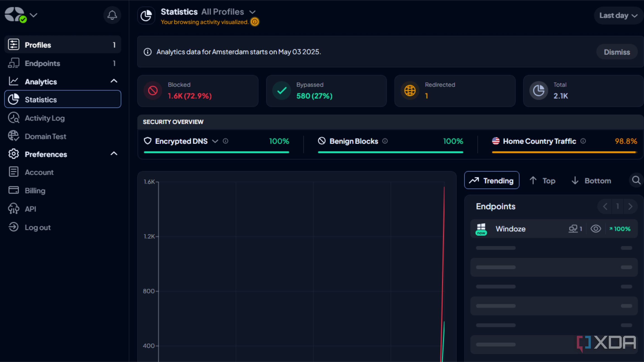Image resolution: width=644 pixels, height=362 pixels.
Task: Open the API page
Action: (62, 209)
